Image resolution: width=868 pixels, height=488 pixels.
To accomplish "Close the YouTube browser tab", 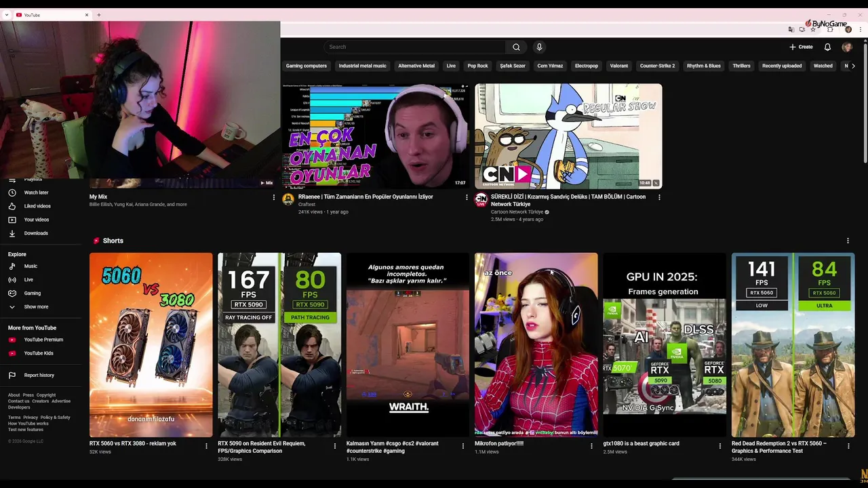I will 87,15.
